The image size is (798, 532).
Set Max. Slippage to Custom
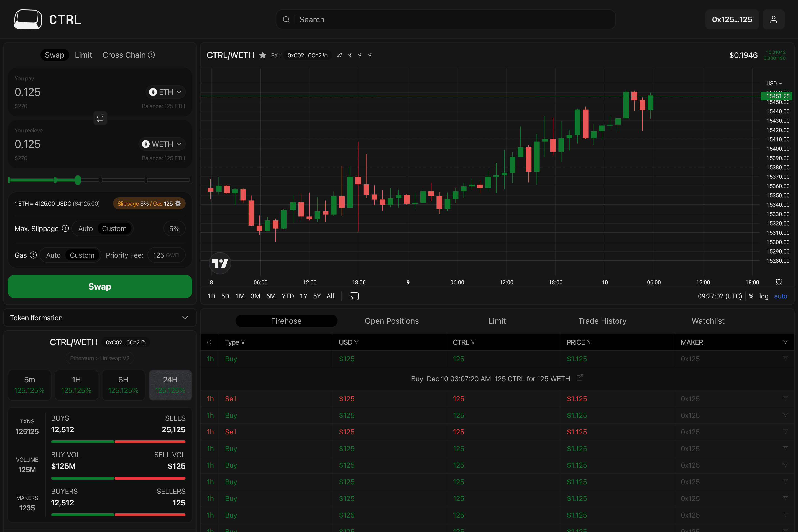(114, 229)
